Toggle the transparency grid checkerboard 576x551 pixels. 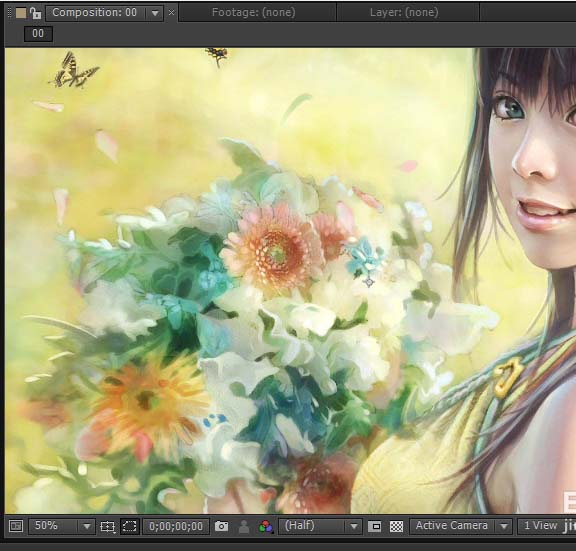396,527
